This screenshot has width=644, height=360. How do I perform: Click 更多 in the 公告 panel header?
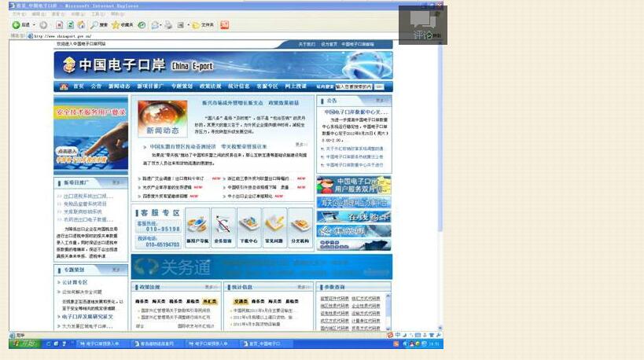click(380, 101)
